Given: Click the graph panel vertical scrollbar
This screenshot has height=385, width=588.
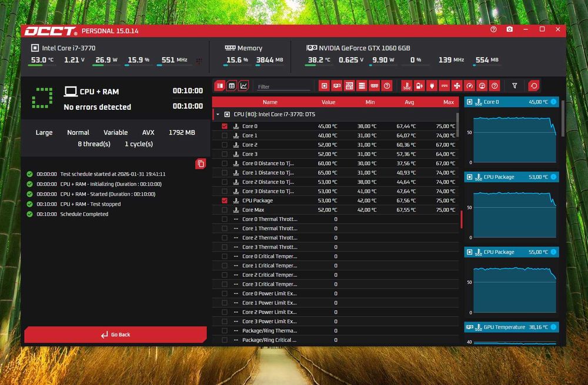Looking at the screenshot, I should (563, 118).
